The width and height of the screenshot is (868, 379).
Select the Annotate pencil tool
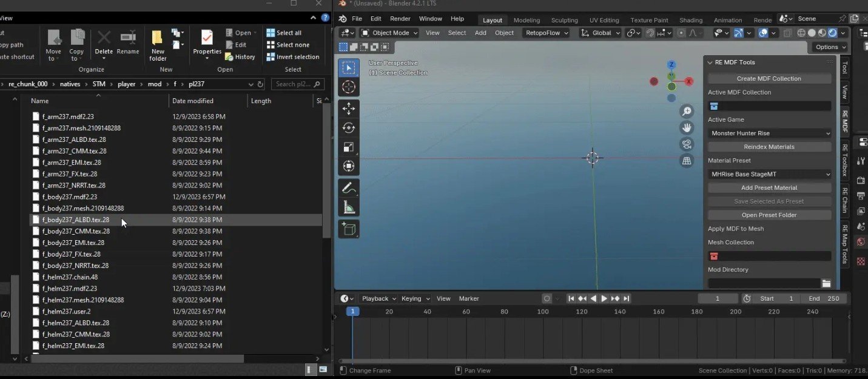[349, 188]
